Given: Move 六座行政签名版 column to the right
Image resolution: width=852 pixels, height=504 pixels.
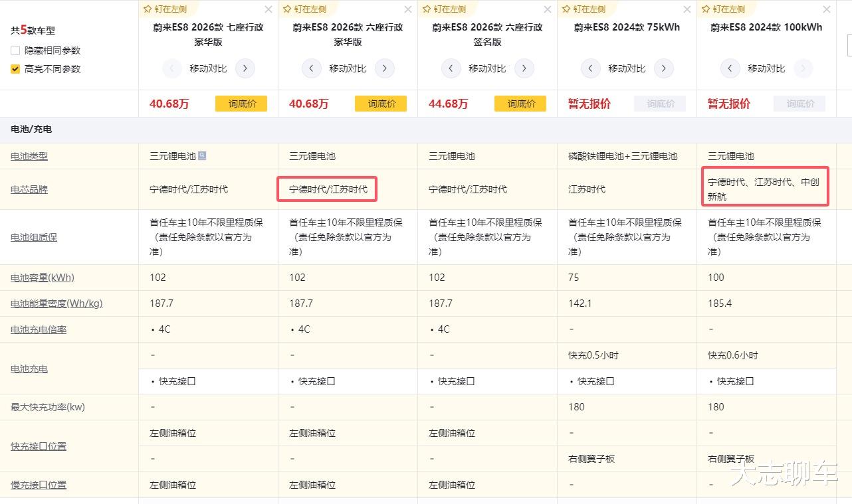Looking at the screenshot, I should (x=524, y=68).
